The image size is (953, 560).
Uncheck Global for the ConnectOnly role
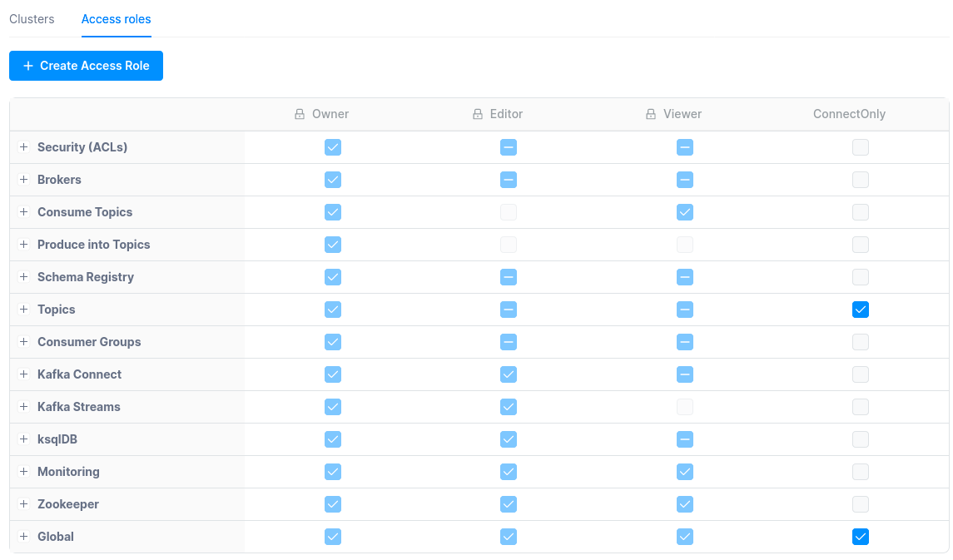pos(861,537)
